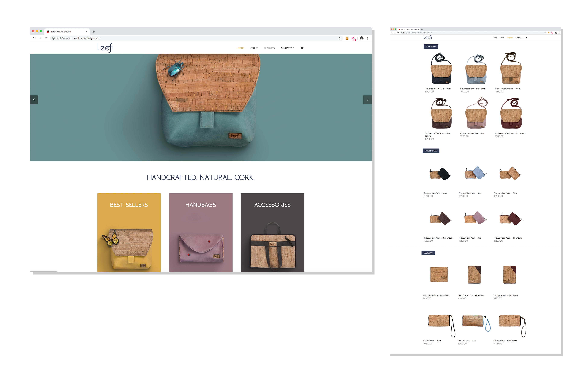This screenshot has height=392, width=579.
Task: Reload the leefihautedesign.com page in the main window
Action: coord(46,38)
